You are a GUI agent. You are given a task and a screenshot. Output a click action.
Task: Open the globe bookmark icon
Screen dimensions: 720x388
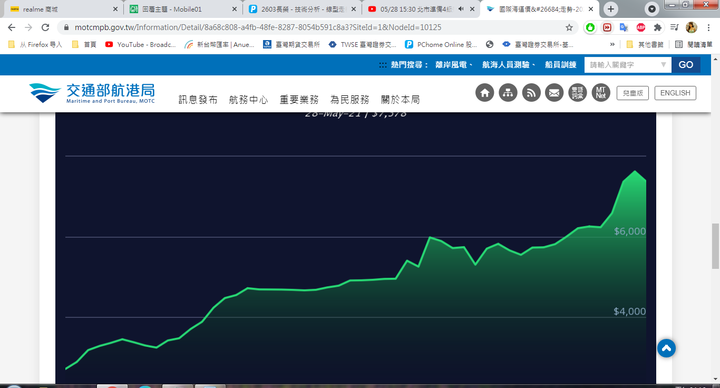[489, 45]
